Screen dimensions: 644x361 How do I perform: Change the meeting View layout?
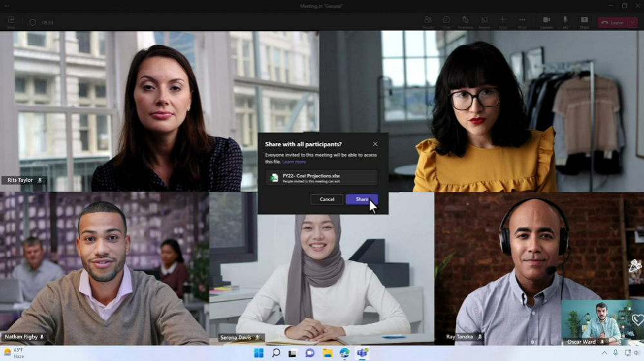tap(11, 22)
